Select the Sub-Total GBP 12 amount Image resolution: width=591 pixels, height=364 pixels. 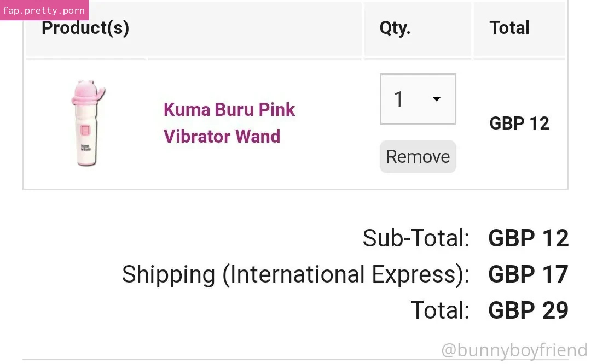point(528,238)
